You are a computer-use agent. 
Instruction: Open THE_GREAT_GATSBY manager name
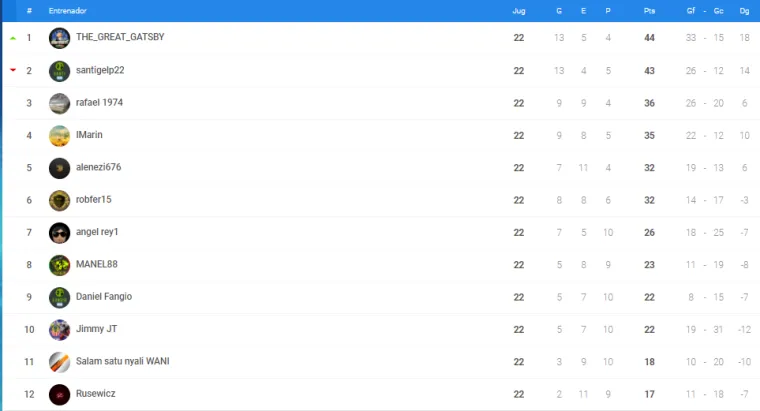(120, 37)
